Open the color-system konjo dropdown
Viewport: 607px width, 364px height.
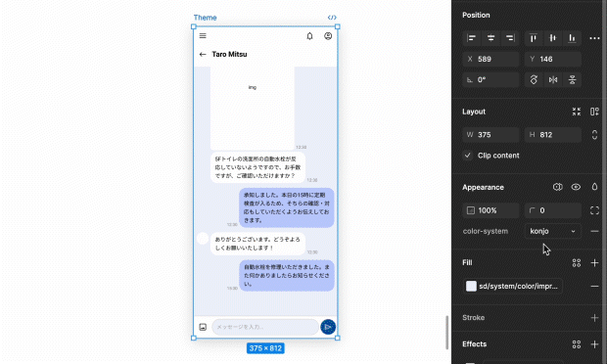click(552, 231)
